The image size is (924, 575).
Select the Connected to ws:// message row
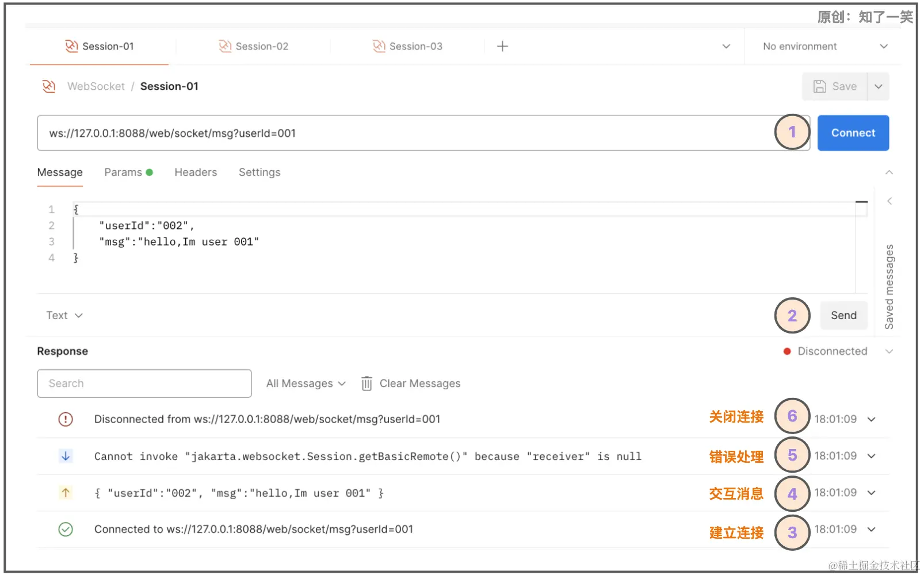463,530
